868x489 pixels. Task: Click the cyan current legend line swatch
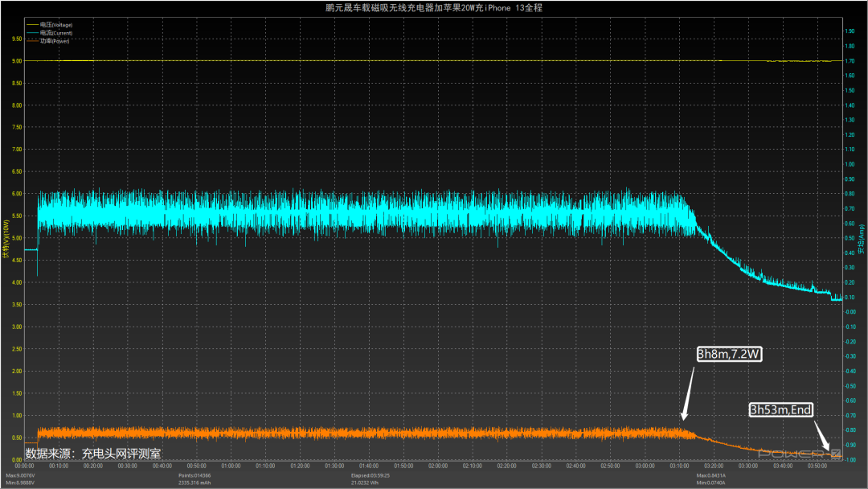pos(32,33)
